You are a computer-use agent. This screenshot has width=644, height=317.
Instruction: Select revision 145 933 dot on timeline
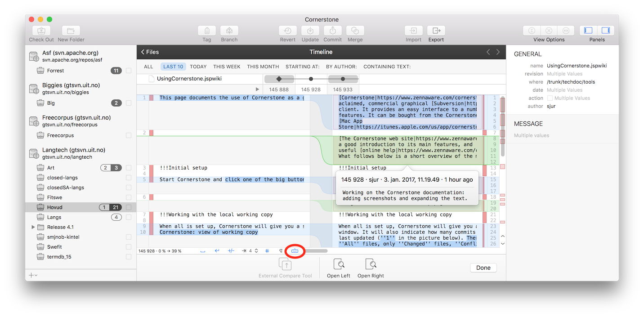(343, 79)
